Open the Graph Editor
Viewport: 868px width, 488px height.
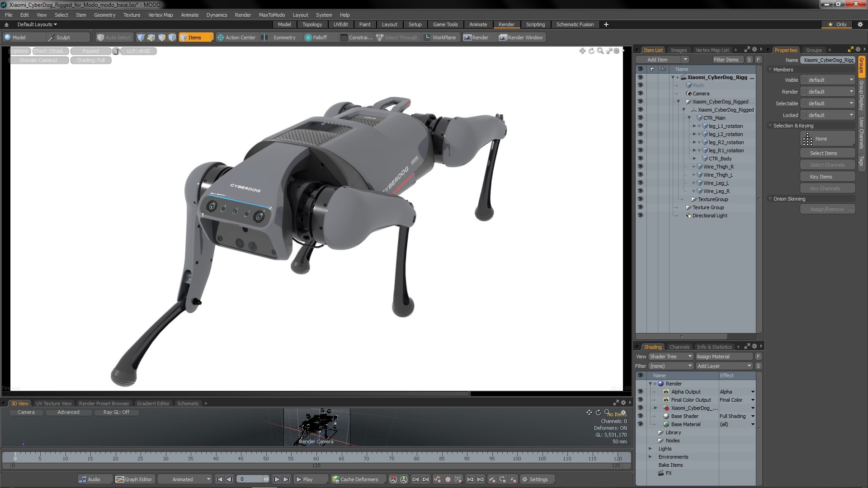[x=134, y=479]
